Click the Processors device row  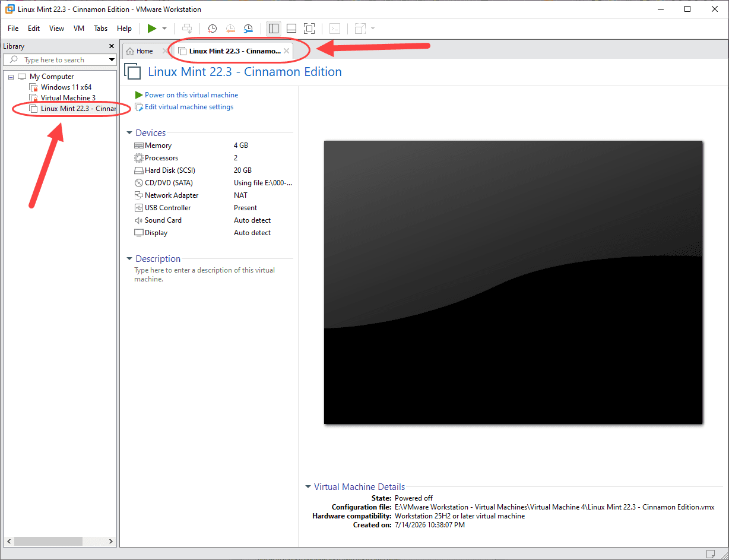coord(213,158)
